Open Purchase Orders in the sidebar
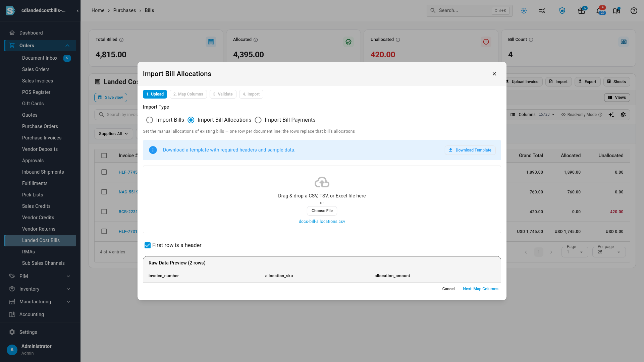This screenshot has width=644, height=362. click(x=40, y=126)
